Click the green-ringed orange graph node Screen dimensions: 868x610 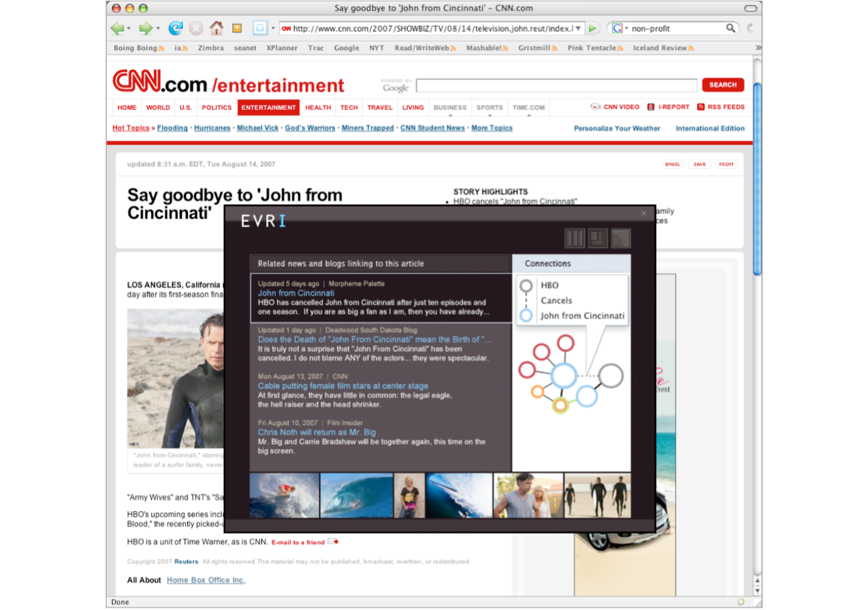[560, 405]
